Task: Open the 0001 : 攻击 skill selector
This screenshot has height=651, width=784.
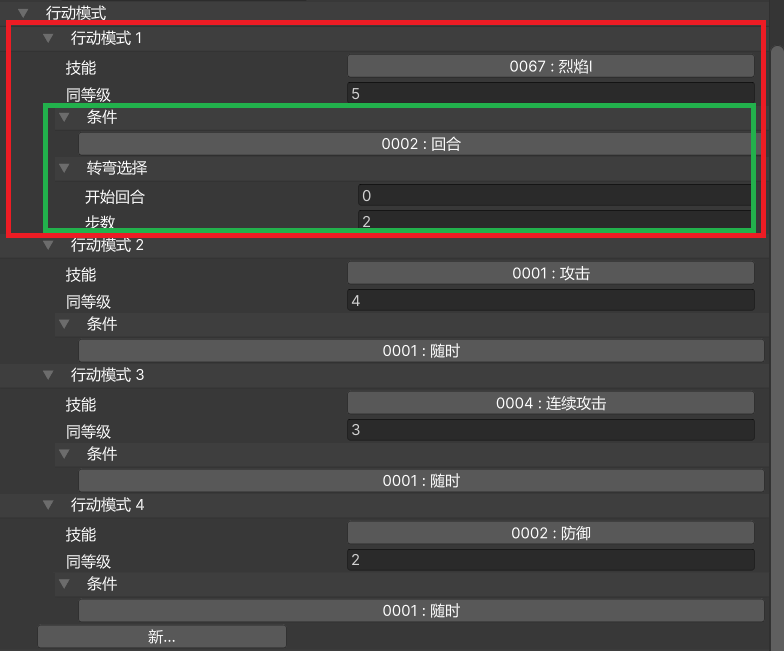Action: (x=550, y=274)
